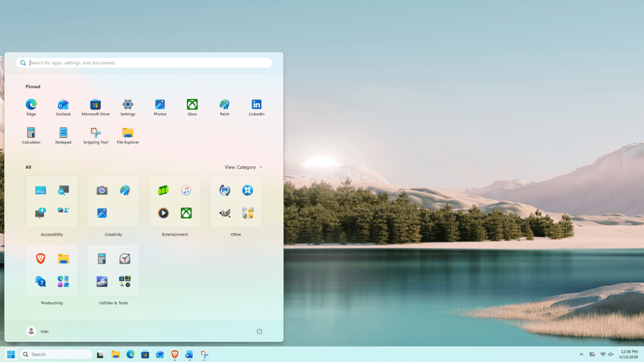Open Photos in Creativity group
This screenshot has width=644, height=362.
tap(102, 213)
